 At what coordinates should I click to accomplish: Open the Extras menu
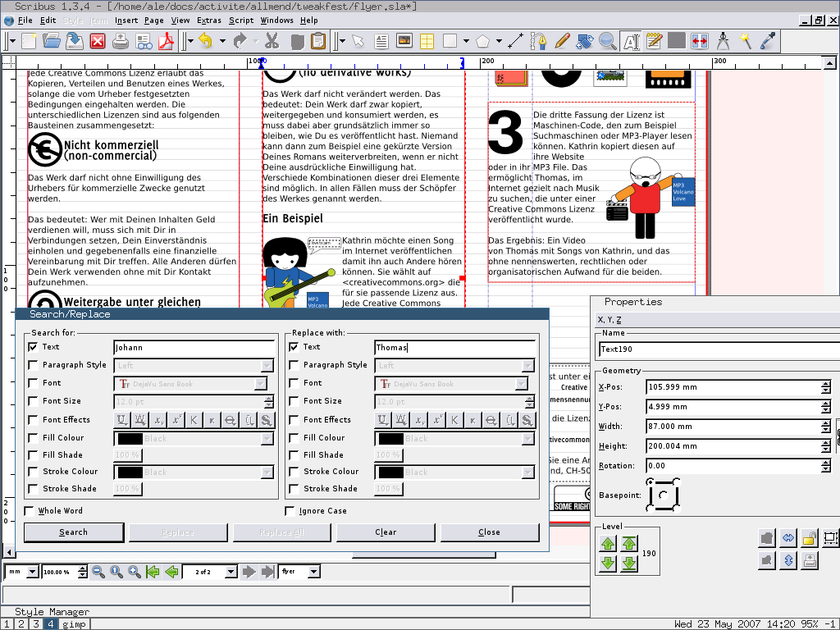(x=208, y=20)
